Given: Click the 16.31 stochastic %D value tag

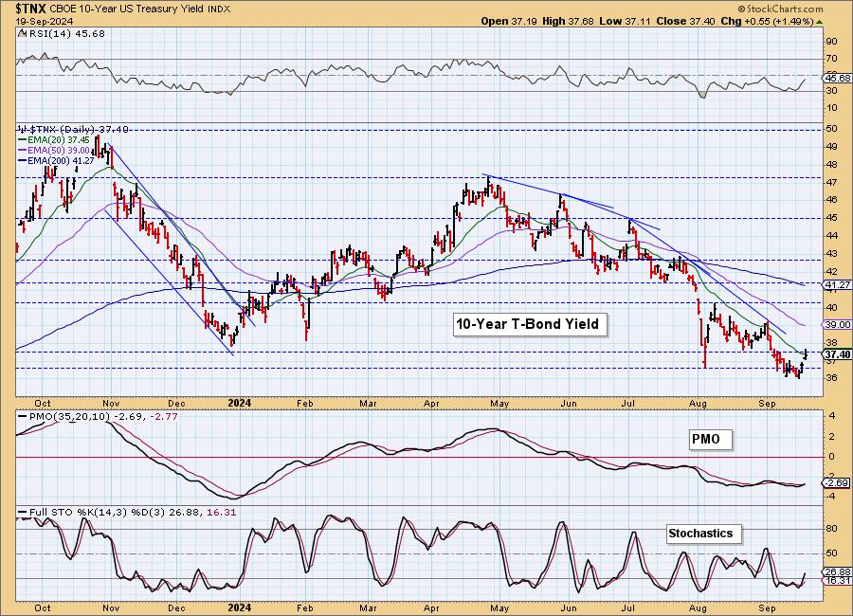Looking at the screenshot, I should click(838, 581).
